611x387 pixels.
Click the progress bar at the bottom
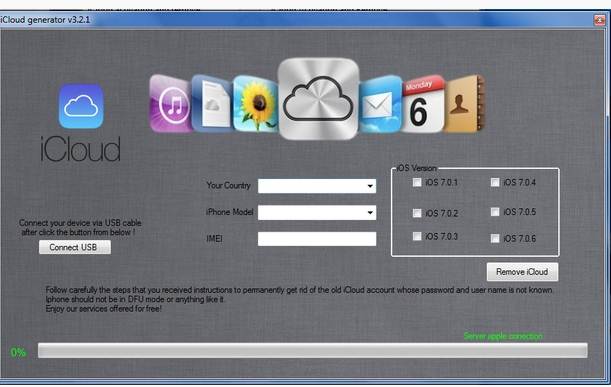[x=313, y=350]
